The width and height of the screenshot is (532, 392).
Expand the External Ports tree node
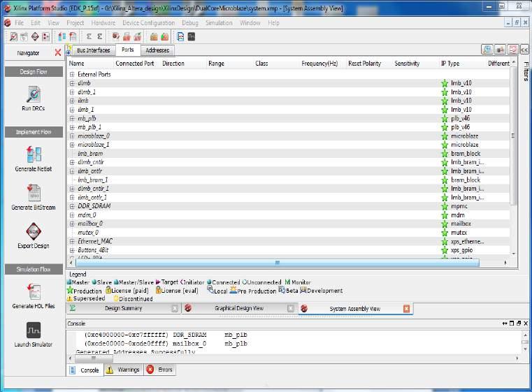72,74
